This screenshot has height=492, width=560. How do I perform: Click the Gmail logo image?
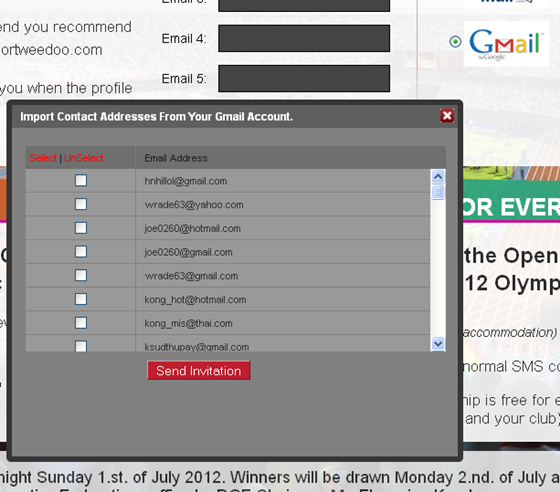point(506,44)
